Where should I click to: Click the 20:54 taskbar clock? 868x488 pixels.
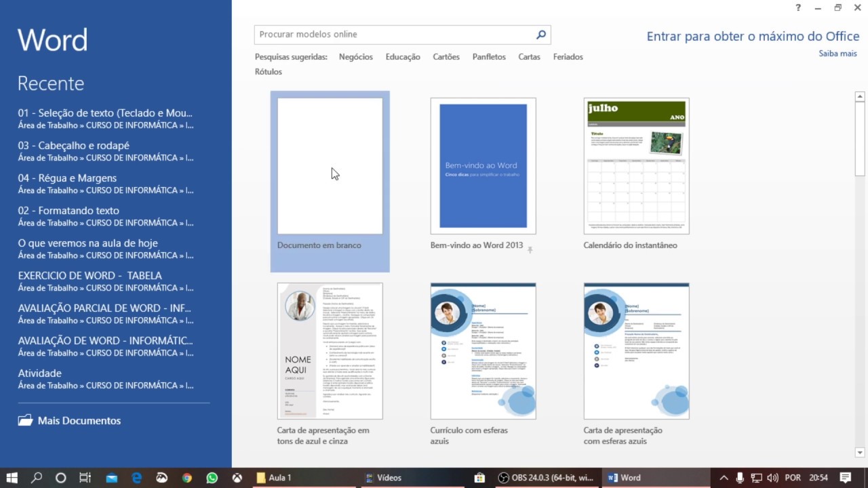[818, 478]
